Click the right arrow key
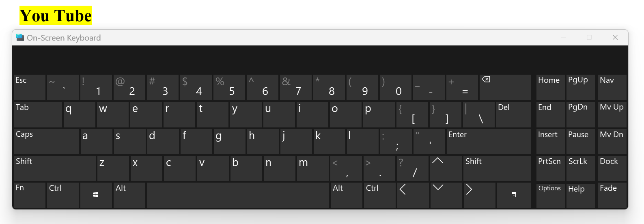 click(x=479, y=195)
